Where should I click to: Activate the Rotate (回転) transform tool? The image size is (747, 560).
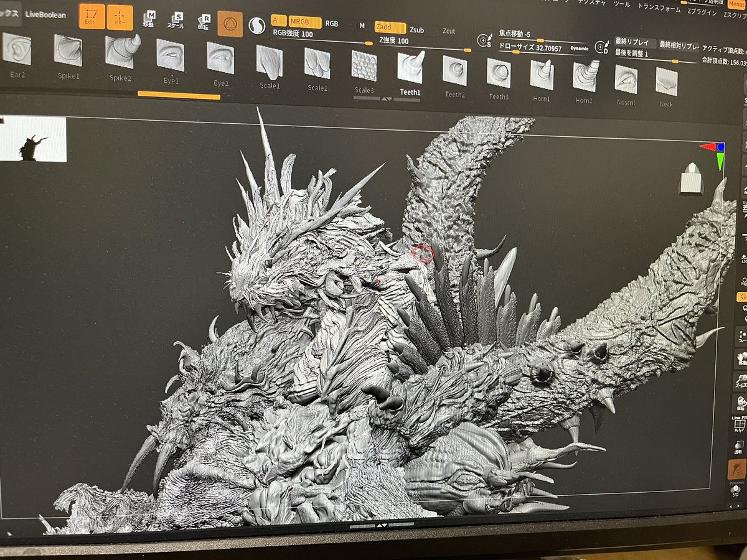pos(204,22)
